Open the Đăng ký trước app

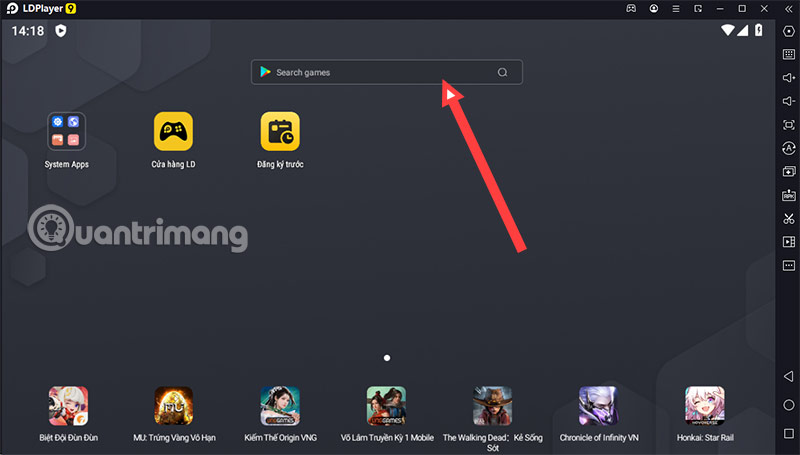(280, 132)
